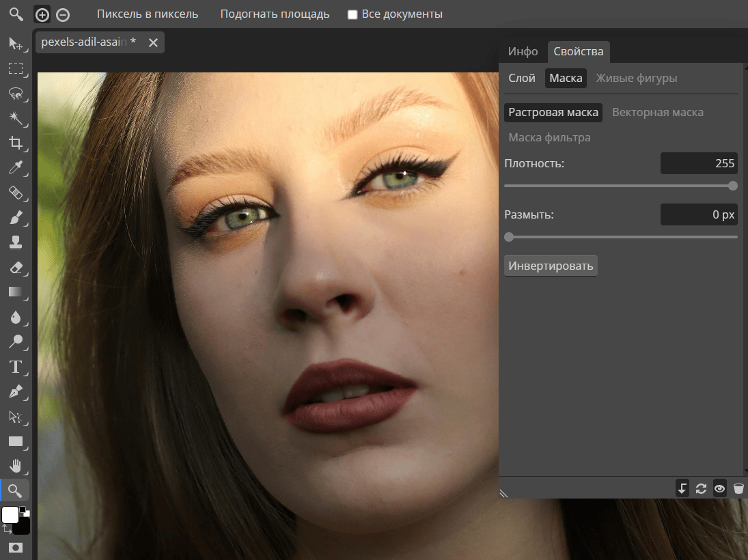Open the Живые фигуры sub-tab
The height and width of the screenshot is (560, 748).
click(637, 79)
